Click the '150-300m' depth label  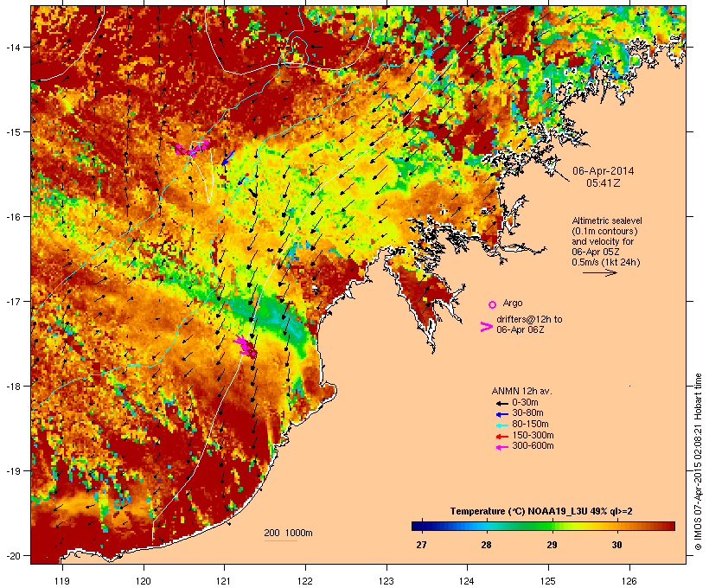(533, 435)
